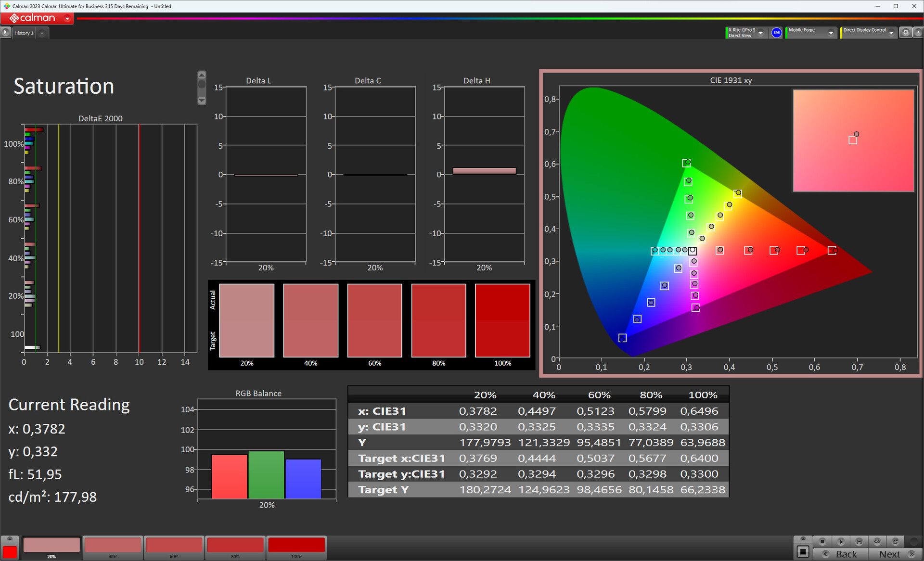Click Target x:CIE31 value 0,6400
Viewport: 924px width, 561px height.
699,459
